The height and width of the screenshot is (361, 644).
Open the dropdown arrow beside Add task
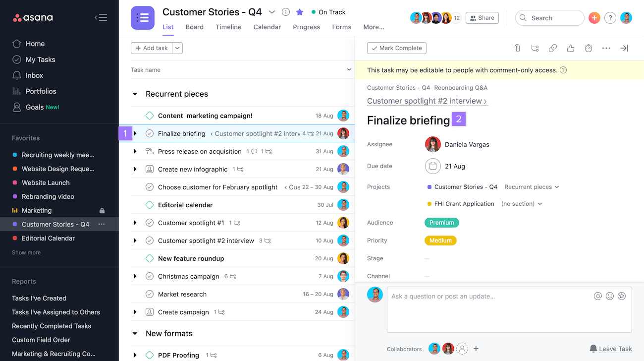click(178, 48)
